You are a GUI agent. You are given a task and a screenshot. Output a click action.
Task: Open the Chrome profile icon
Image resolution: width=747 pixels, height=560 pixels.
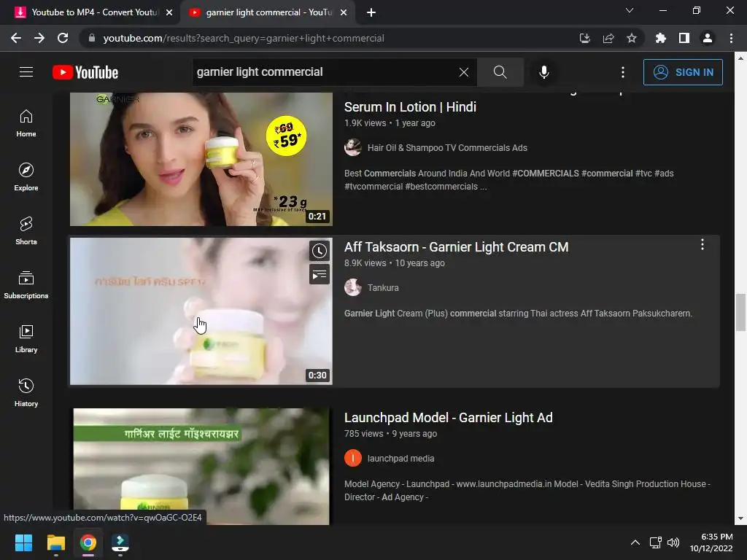(708, 38)
